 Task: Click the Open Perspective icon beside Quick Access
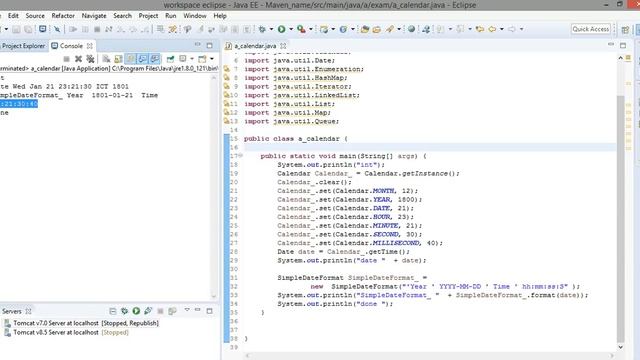(x=625, y=29)
